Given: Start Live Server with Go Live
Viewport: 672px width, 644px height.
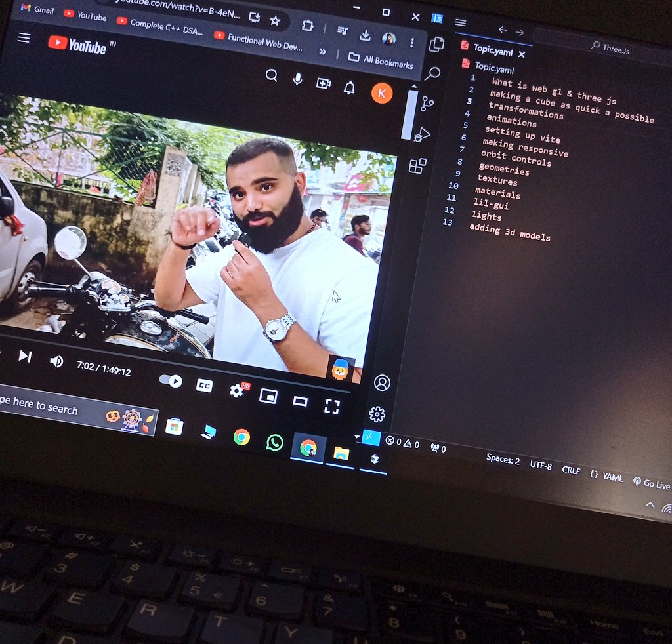Looking at the screenshot, I should (652, 483).
